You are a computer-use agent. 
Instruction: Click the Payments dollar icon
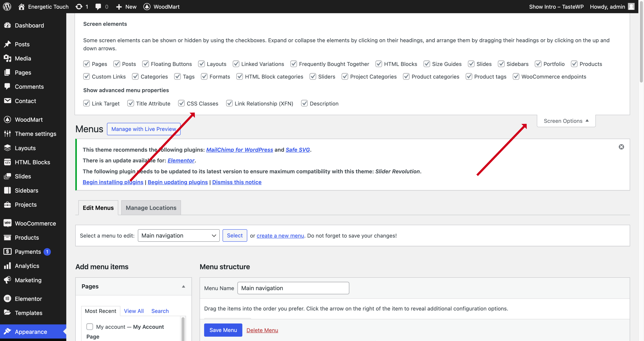coord(8,251)
